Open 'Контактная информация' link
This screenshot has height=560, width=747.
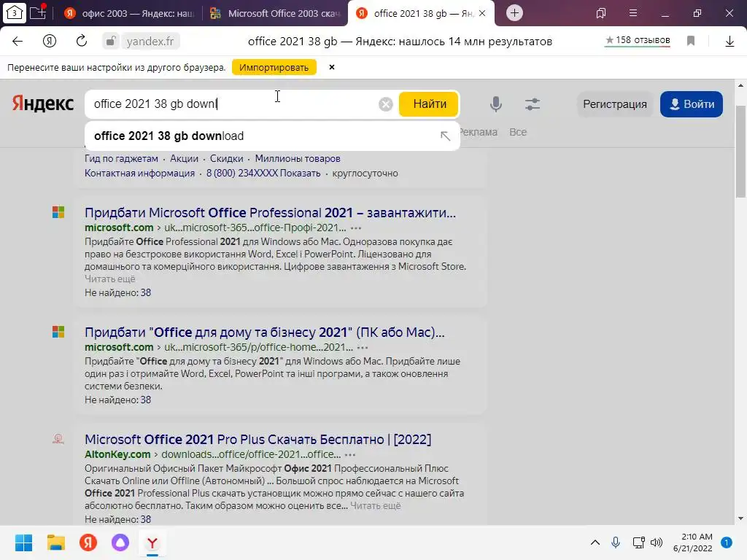coord(139,174)
